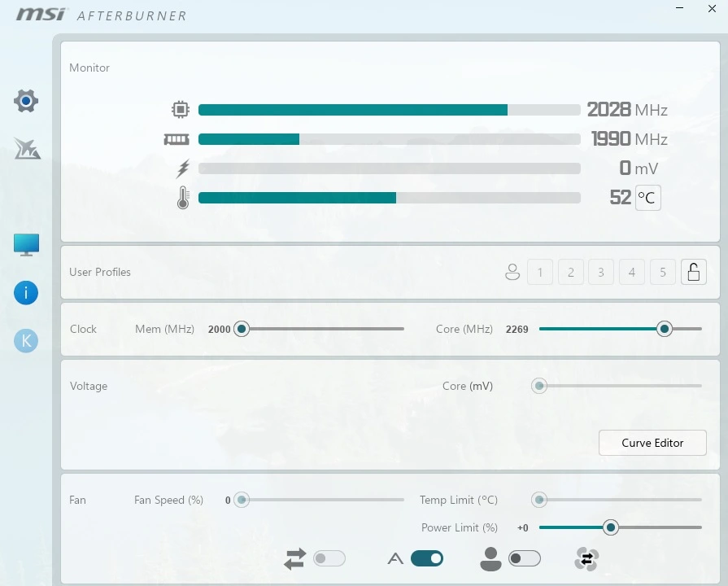728x586 pixels.
Task: Load user profile 4
Action: (x=632, y=272)
